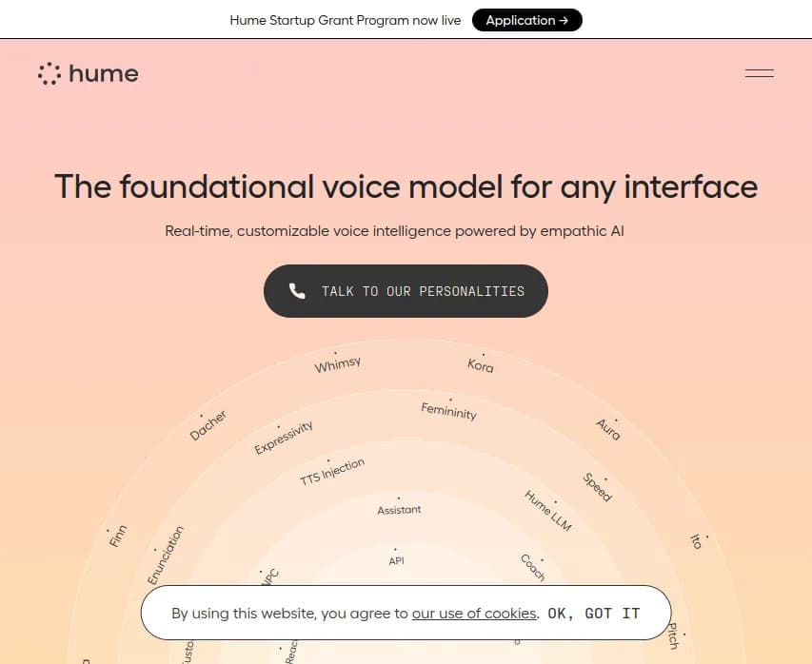Select the Assistant label

pos(399,510)
